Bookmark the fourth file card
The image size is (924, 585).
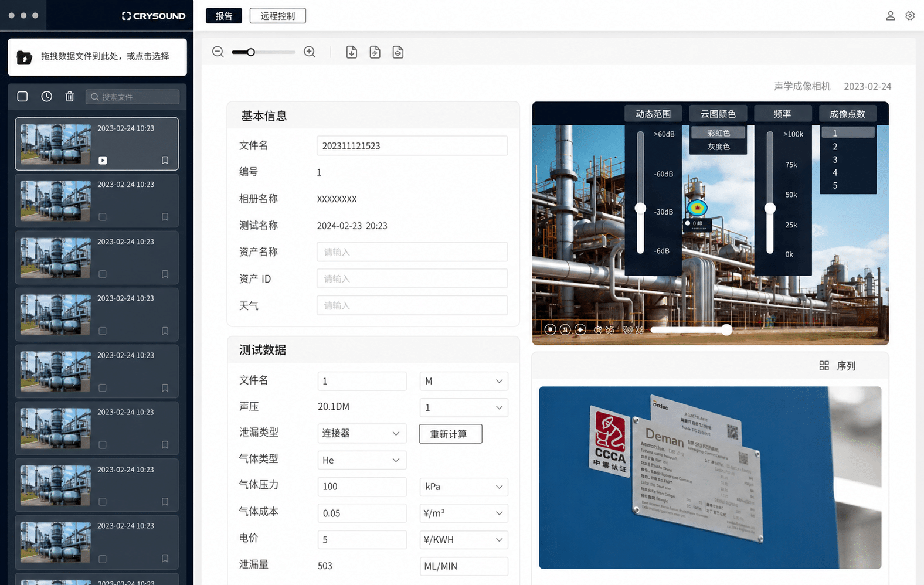165,331
